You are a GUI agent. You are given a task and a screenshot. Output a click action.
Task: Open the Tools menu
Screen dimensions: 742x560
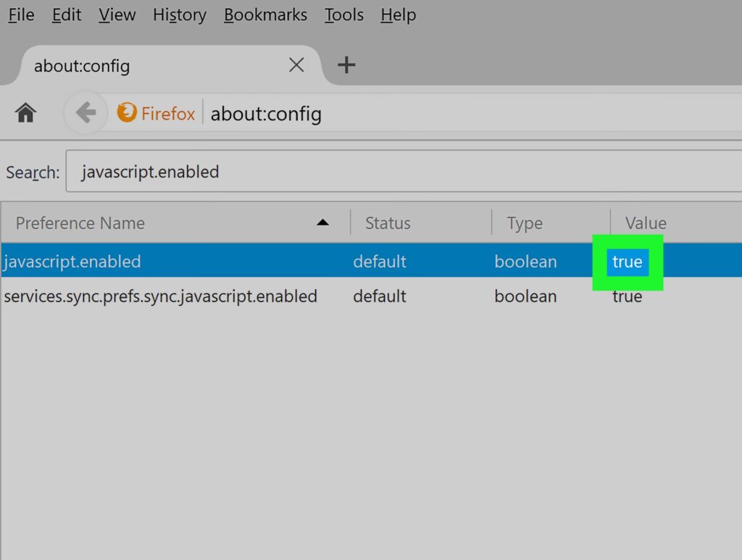click(x=343, y=15)
